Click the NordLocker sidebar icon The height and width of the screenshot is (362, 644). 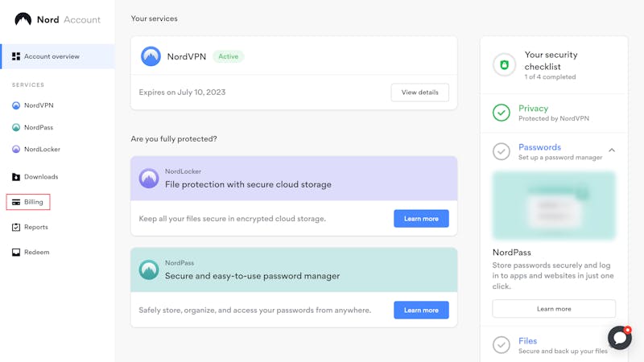pyautogui.click(x=16, y=149)
